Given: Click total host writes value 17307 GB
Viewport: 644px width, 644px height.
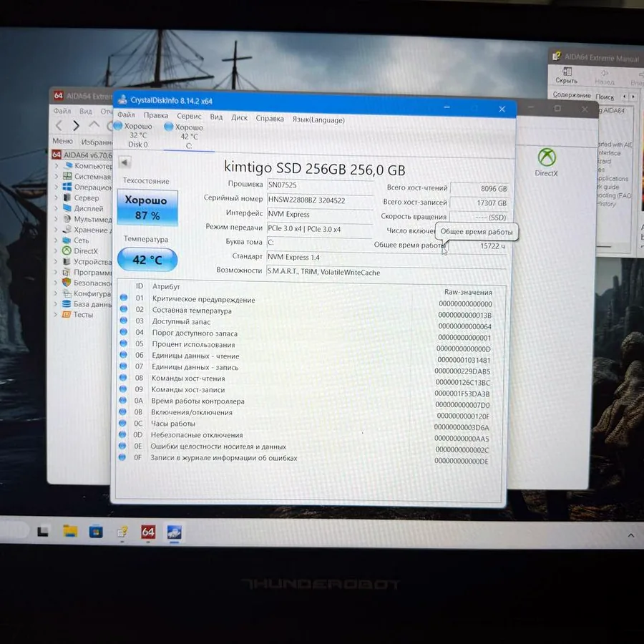Looking at the screenshot, I should pos(479,203).
